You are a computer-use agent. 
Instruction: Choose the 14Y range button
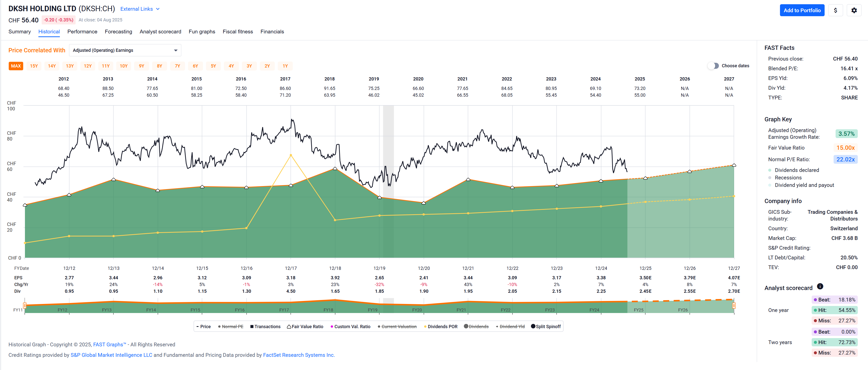(x=52, y=66)
